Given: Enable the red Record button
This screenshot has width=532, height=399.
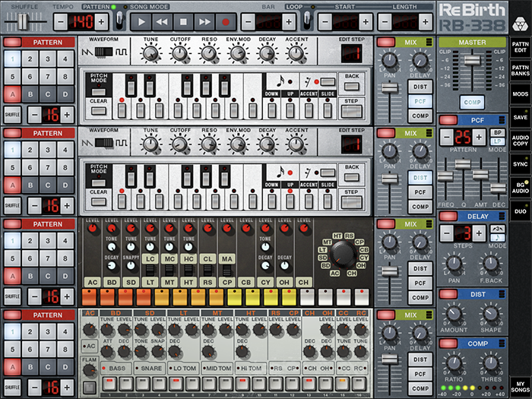Looking at the screenshot, I should point(225,22).
